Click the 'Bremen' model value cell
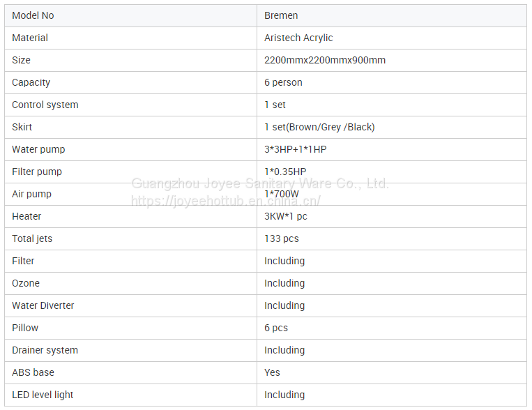 tap(280, 15)
